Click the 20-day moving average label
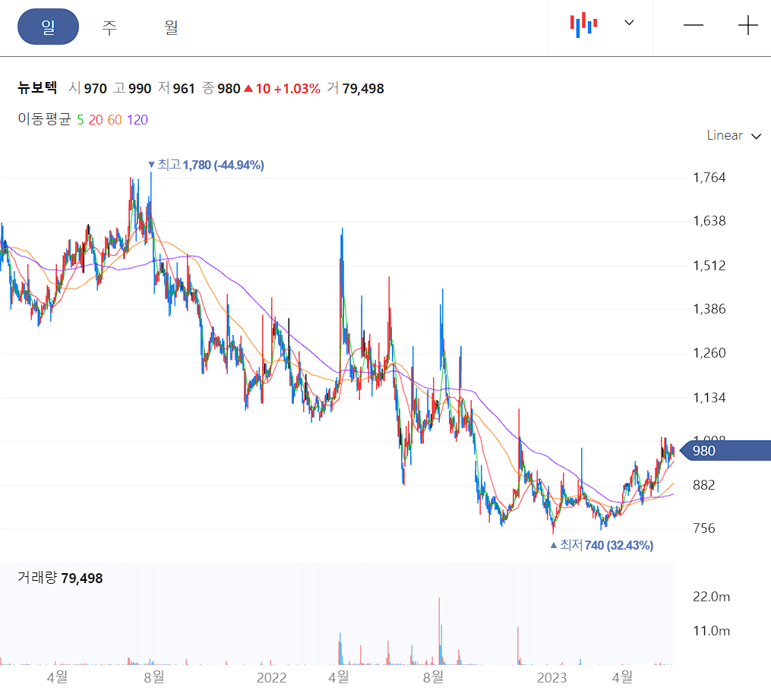771x700 pixels. tap(96, 120)
